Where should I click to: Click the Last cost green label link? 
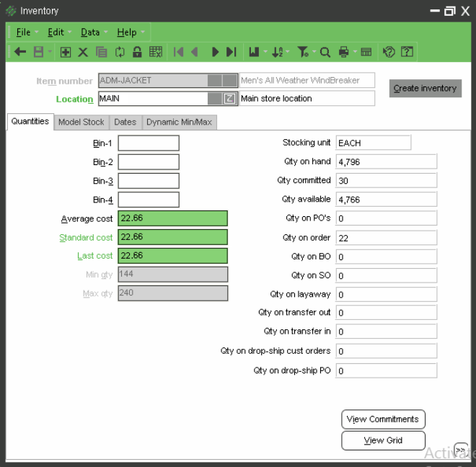tap(94, 256)
